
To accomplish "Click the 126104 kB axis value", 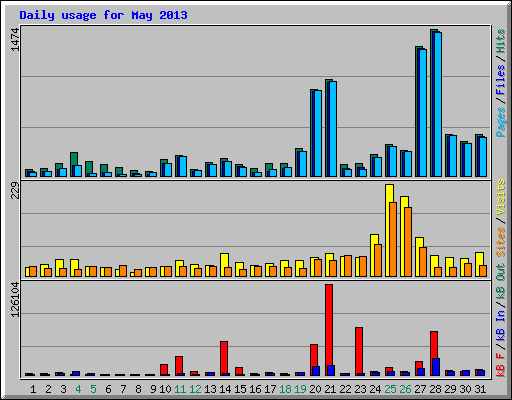I will tap(15, 300).
